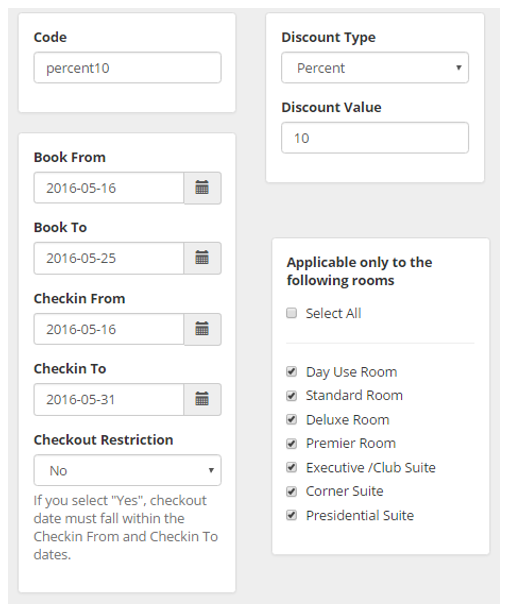
Task: Uncheck the Day Use Room checkbox
Action: [291, 372]
